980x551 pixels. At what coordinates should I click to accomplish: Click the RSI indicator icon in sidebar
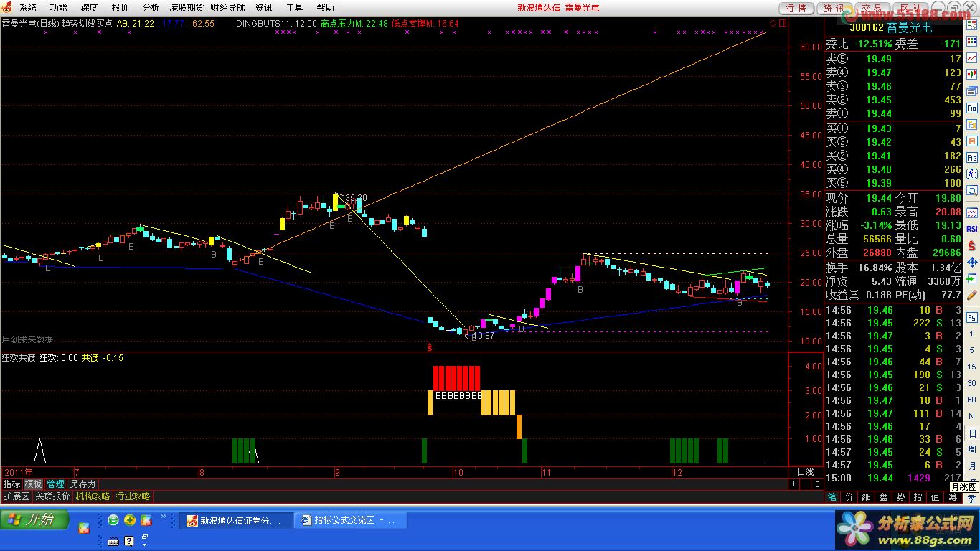point(972,229)
